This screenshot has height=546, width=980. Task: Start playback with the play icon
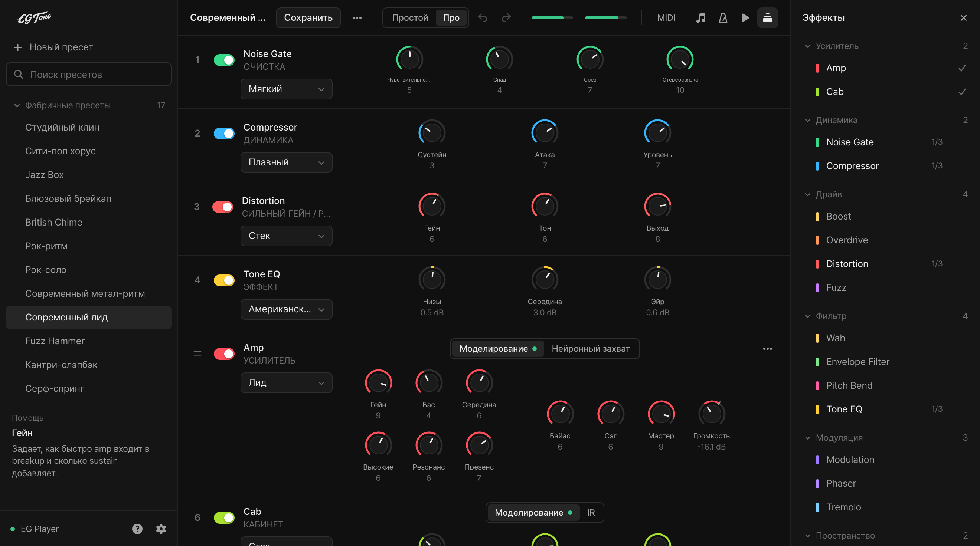tap(745, 17)
